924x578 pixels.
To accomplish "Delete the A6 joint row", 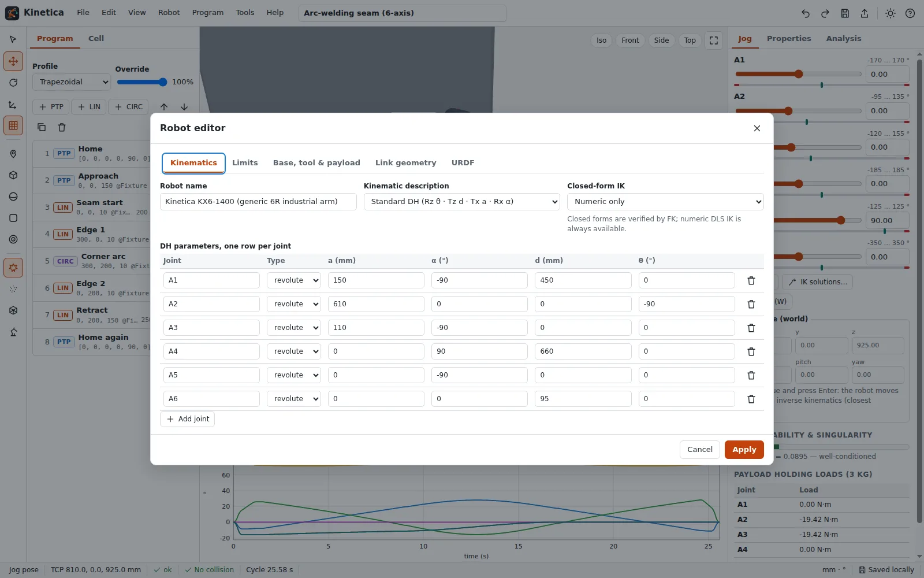I will tap(751, 399).
